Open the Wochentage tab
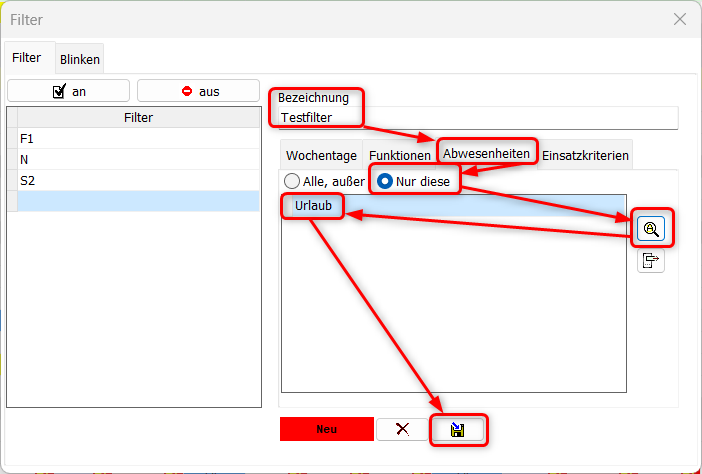The image size is (702, 474). (321, 156)
